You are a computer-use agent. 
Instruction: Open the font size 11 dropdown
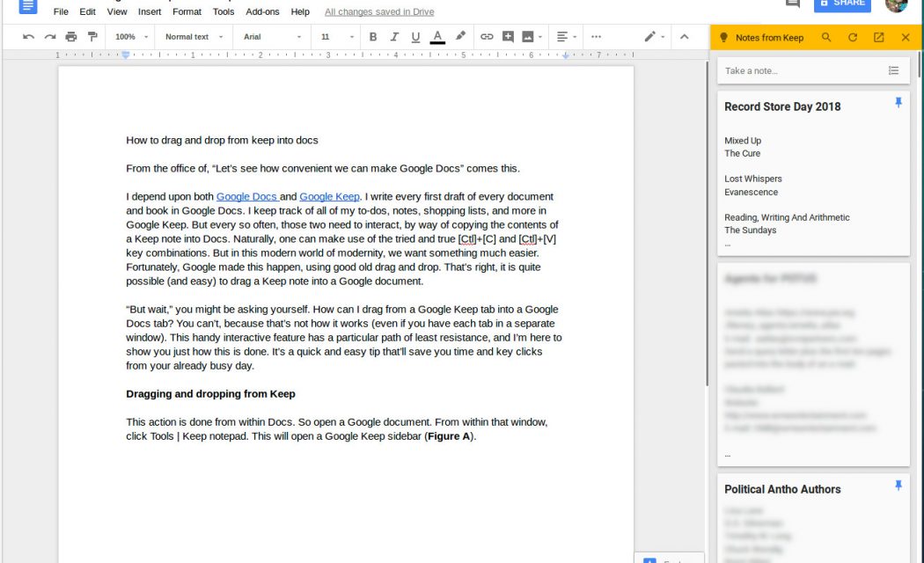click(338, 37)
